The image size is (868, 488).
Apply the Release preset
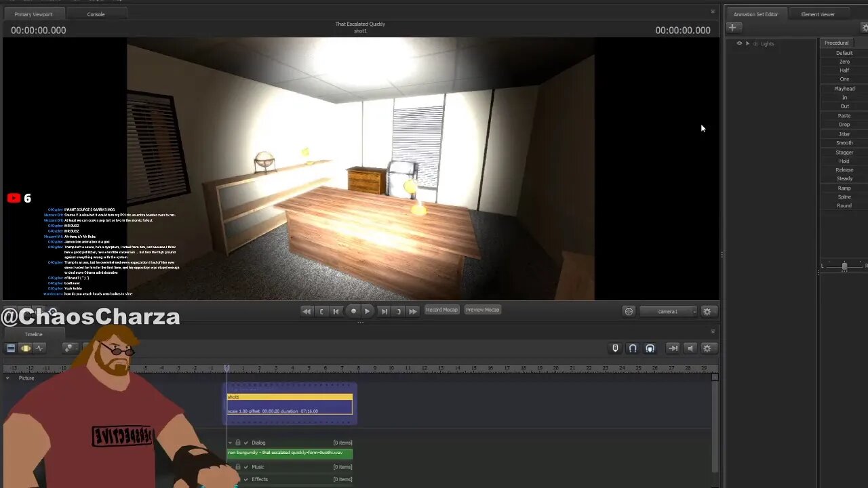tap(844, 170)
